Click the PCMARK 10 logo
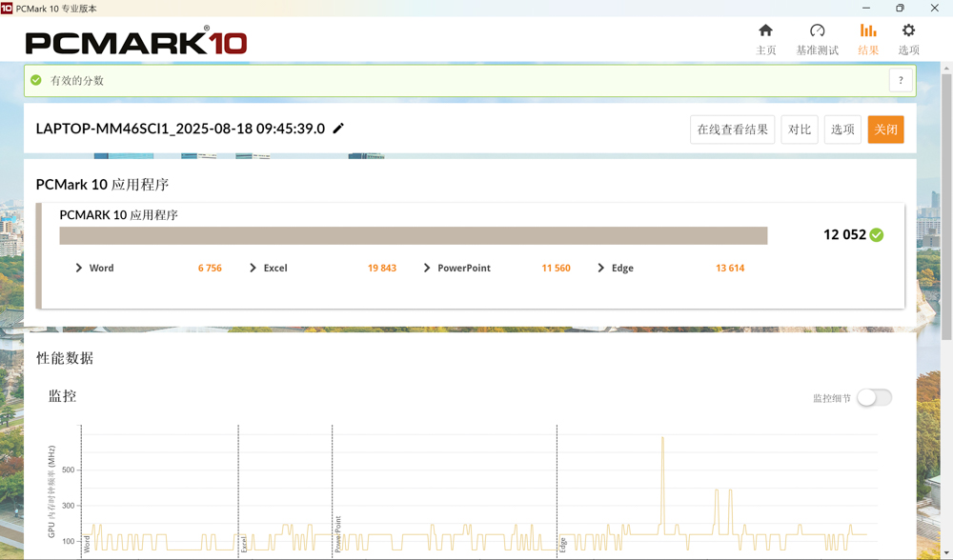 136,41
